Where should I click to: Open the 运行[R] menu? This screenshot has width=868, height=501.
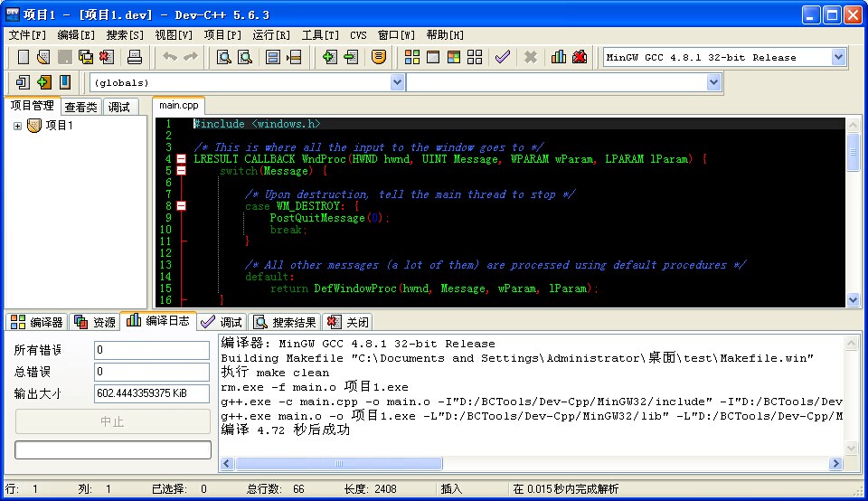tap(271, 35)
